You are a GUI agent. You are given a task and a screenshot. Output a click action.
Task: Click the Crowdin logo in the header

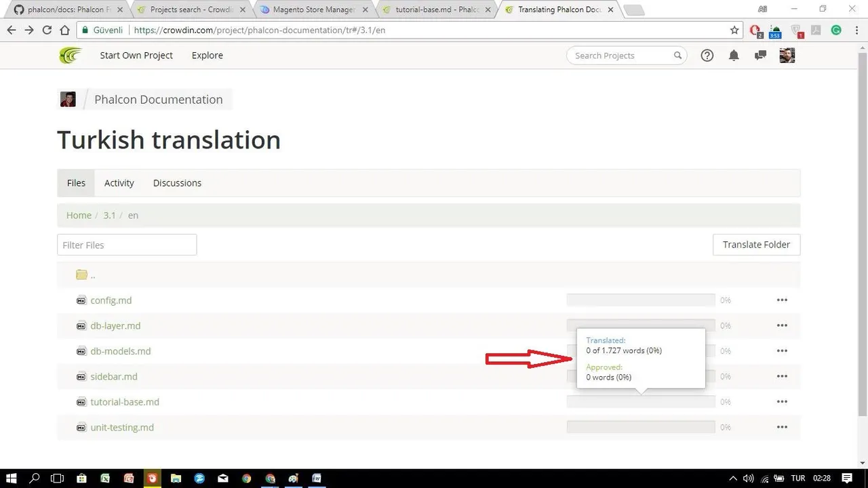tap(70, 56)
